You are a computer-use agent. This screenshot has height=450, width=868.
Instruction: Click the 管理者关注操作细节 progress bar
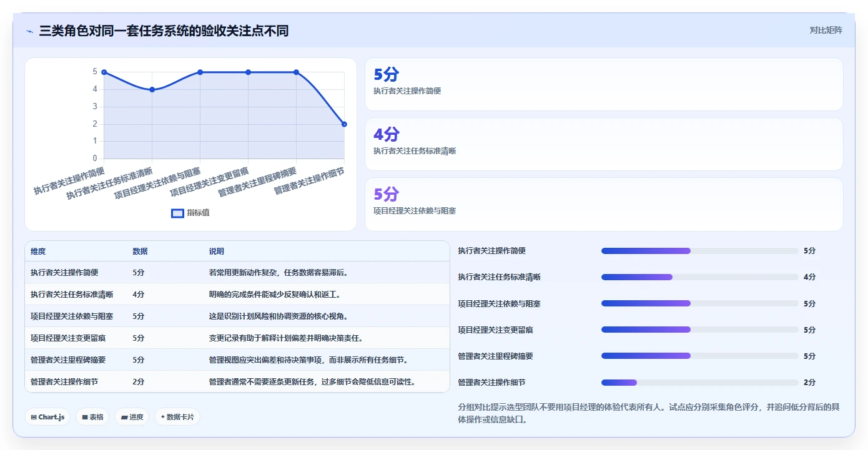[x=699, y=383]
